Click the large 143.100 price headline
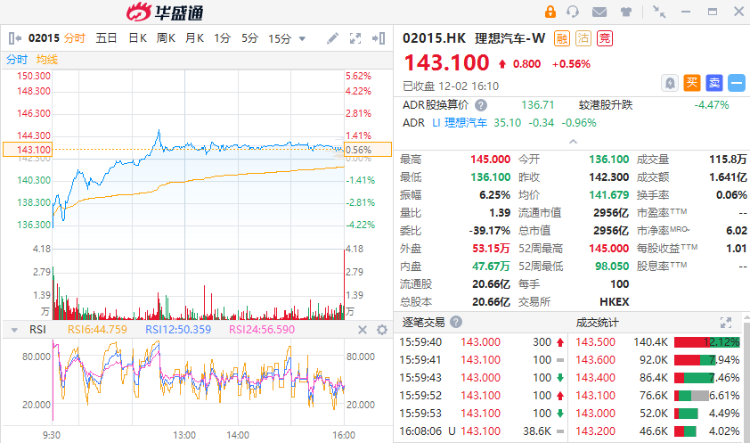The height and width of the screenshot is (443, 750). click(447, 63)
